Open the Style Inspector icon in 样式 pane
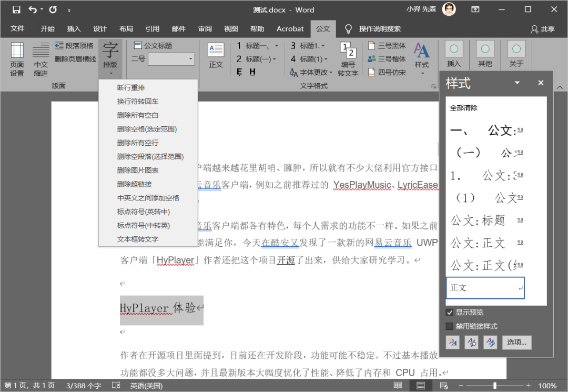The width and height of the screenshot is (568, 392). tap(471, 343)
